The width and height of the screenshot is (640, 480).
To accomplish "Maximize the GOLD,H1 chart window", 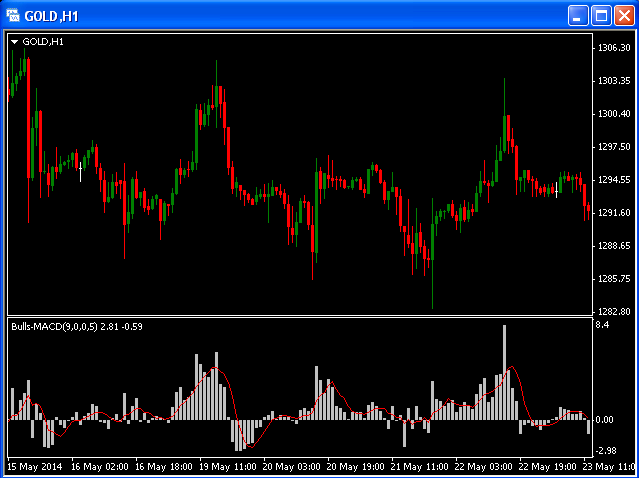I will [601, 16].
